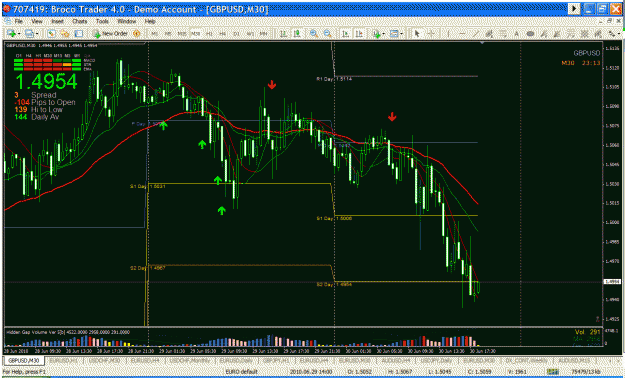Select the standard Cursor tool

click(x=417, y=34)
